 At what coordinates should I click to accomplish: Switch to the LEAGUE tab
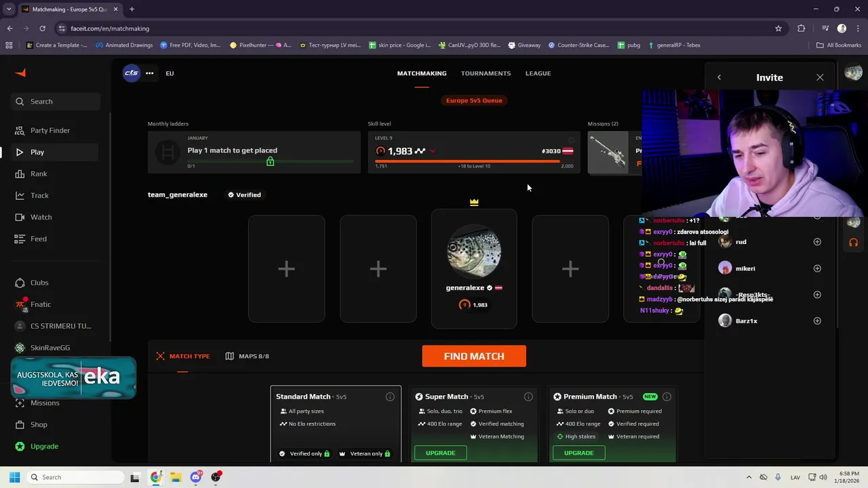[538, 73]
